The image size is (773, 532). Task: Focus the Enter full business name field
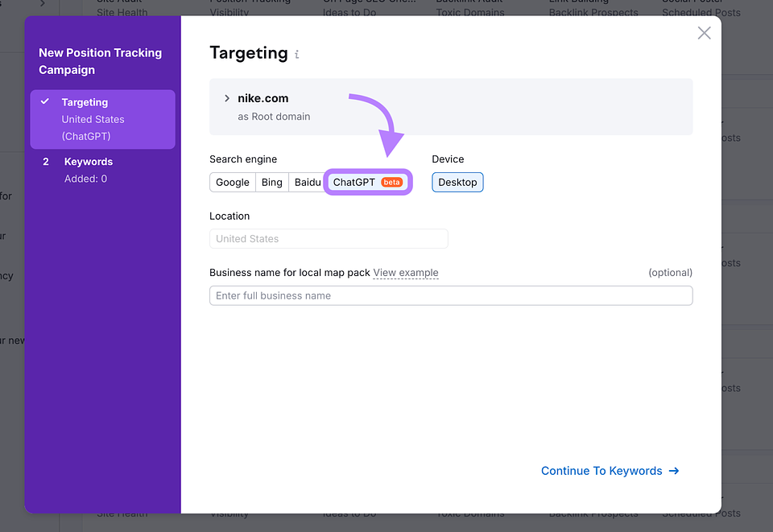click(x=451, y=295)
